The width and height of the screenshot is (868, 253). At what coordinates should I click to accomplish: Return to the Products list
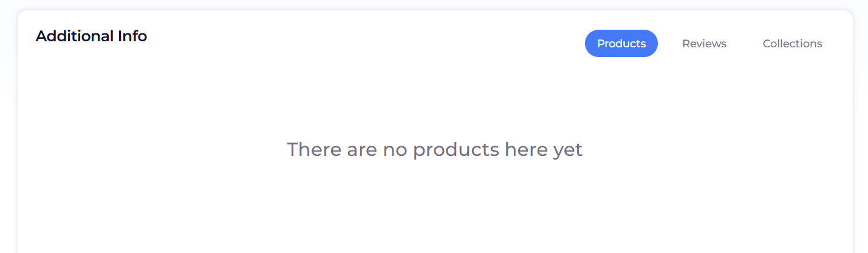(x=621, y=44)
